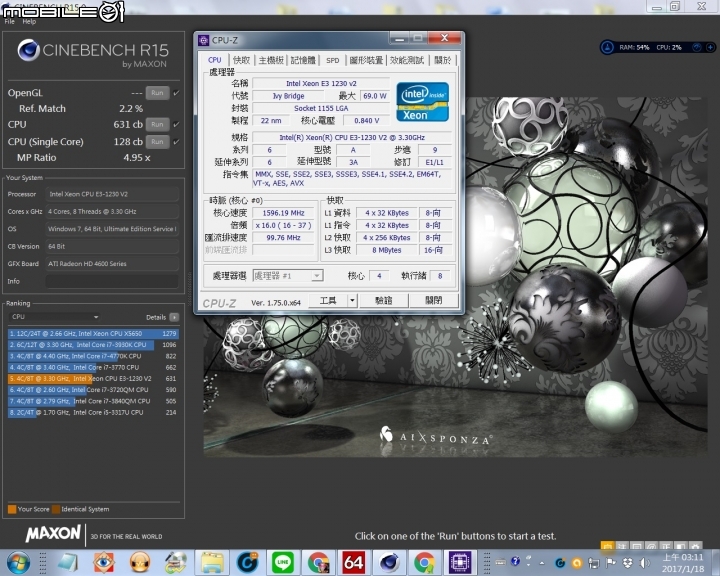Screen dimensions: 720x576
Task: Click the Your Score orange legend swatch
Action: 12,509
